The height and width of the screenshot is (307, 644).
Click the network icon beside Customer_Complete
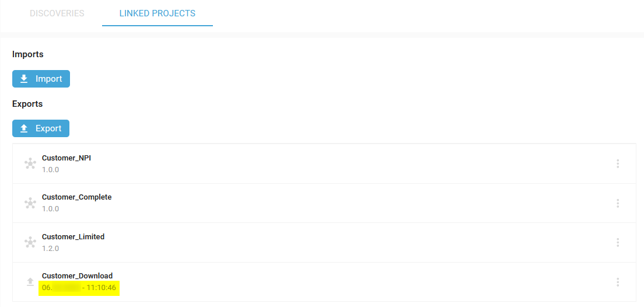(30, 204)
